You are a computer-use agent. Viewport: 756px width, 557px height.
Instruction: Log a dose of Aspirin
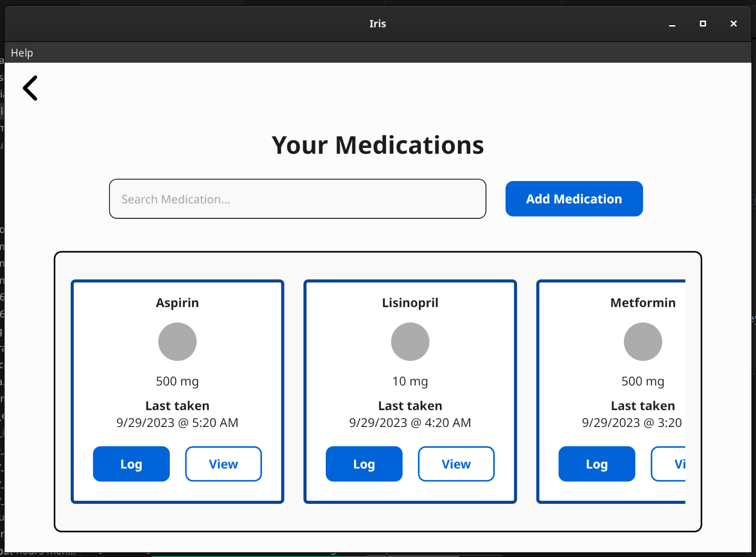[131, 464]
